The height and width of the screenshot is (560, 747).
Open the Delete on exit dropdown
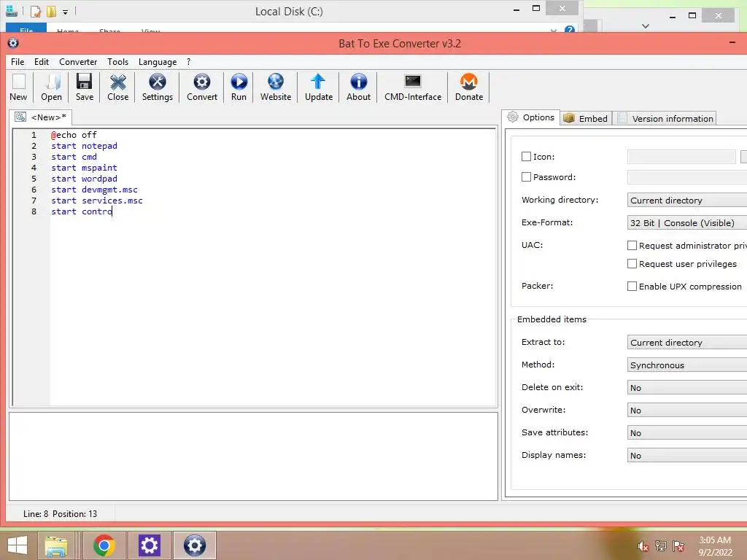[x=687, y=388]
